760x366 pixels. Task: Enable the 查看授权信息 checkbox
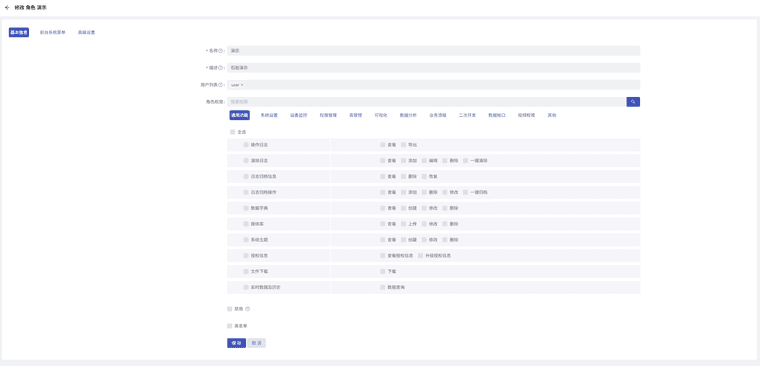383,255
